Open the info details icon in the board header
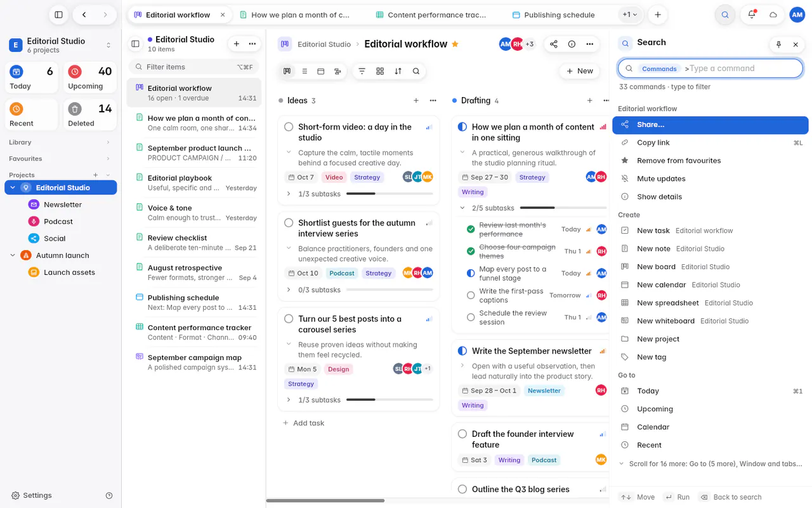Screen dimensions: 812x508 pyautogui.click(x=572, y=44)
